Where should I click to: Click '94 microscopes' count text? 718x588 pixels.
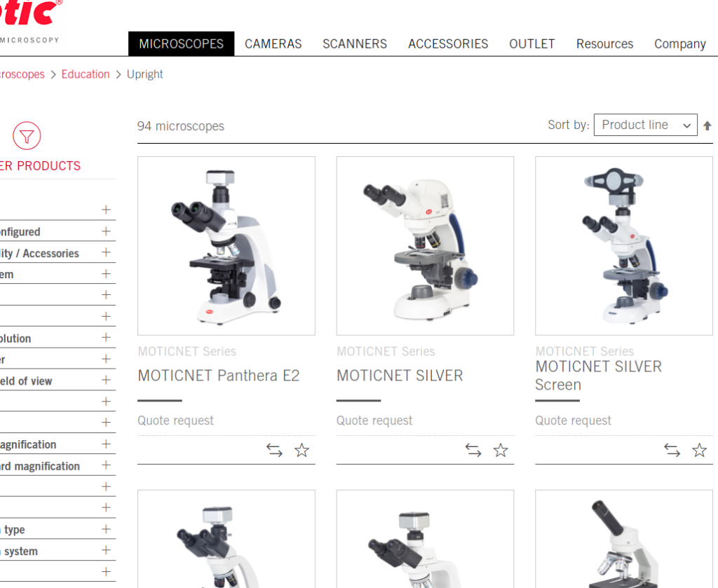click(181, 126)
